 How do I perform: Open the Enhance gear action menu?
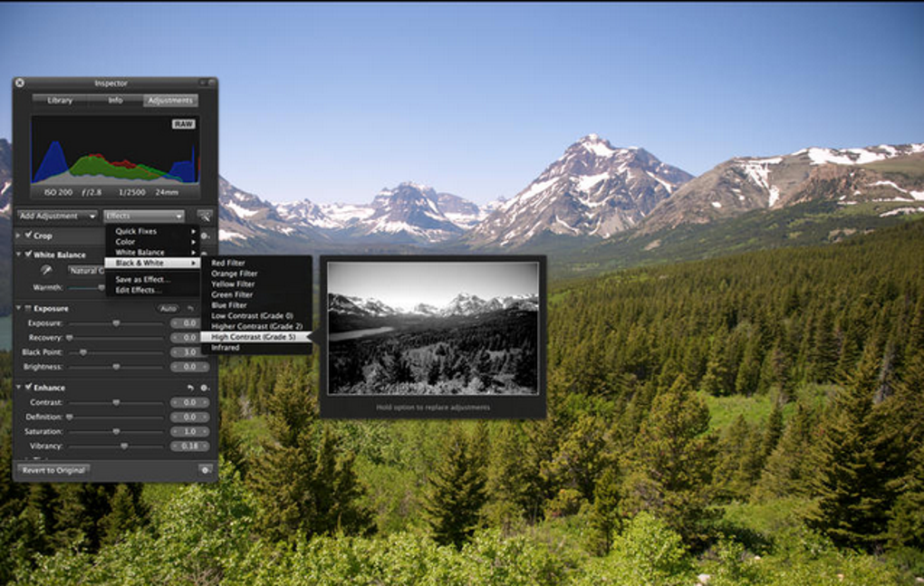204,388
